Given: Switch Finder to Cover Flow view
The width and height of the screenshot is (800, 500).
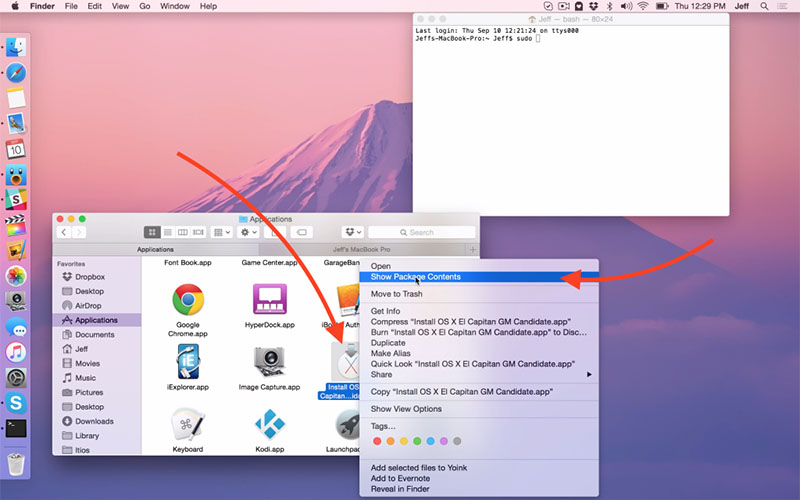Looking at the screenshot, I should click(x=198, y=232).
